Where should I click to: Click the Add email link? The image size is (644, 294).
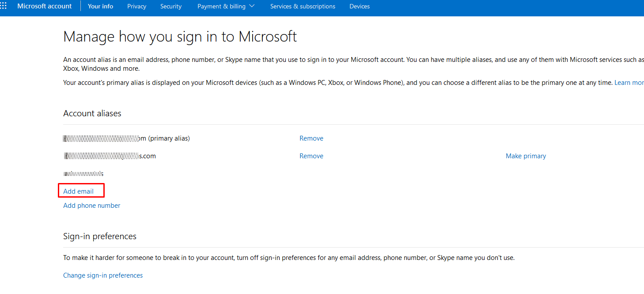[79, 191]
